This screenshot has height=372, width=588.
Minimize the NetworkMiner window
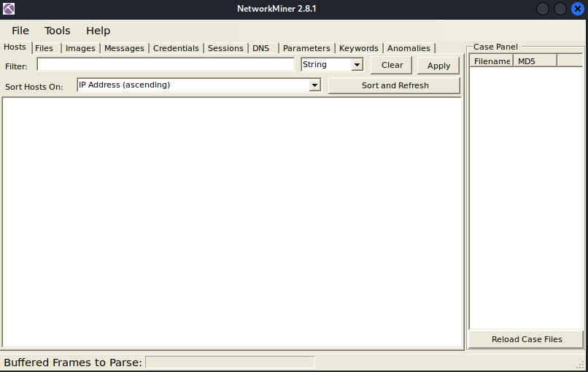pos(543,9)
